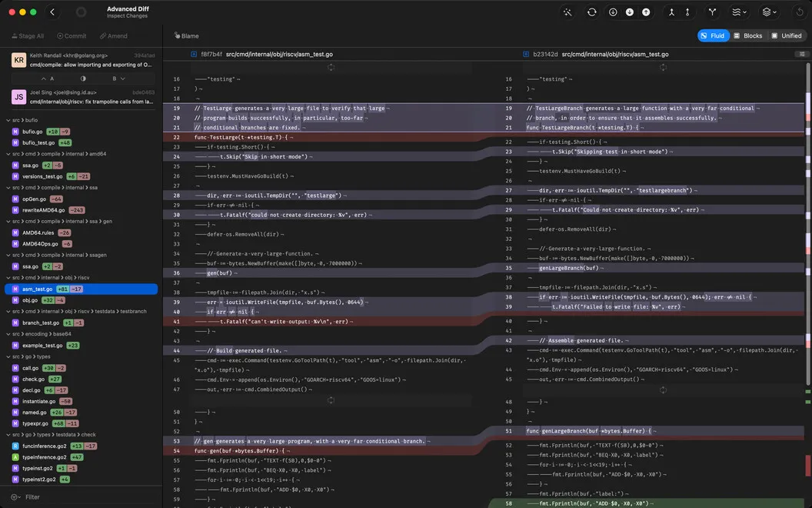
Task: Collapse the src > encoding > base64 folder
Action: click(x=8, y=334)
